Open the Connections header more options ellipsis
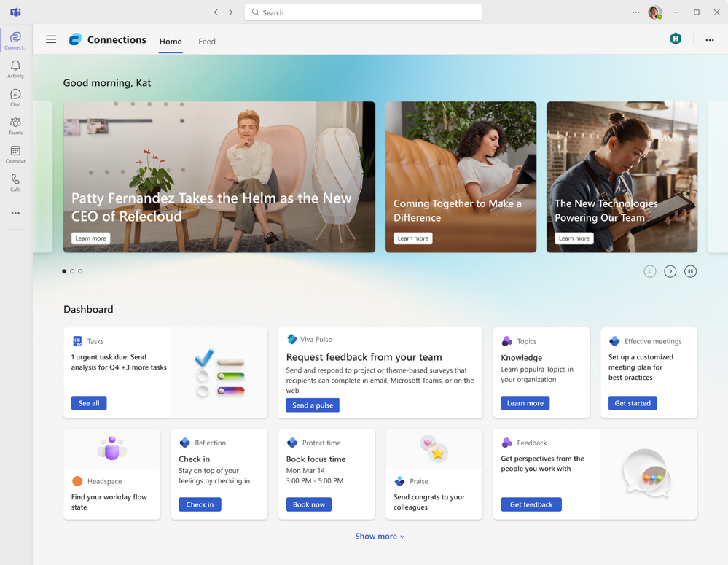Viewport: 728px width, 565px height. point(710,40)
